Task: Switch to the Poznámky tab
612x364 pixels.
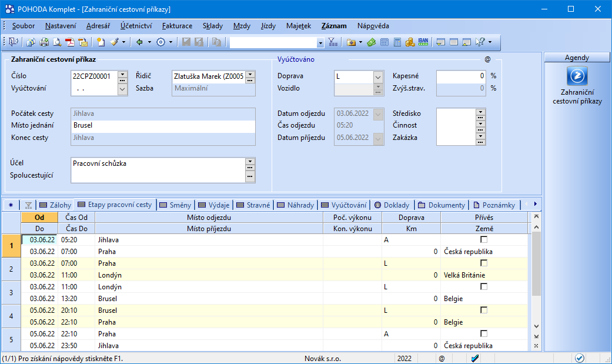Action: (494, 205)
